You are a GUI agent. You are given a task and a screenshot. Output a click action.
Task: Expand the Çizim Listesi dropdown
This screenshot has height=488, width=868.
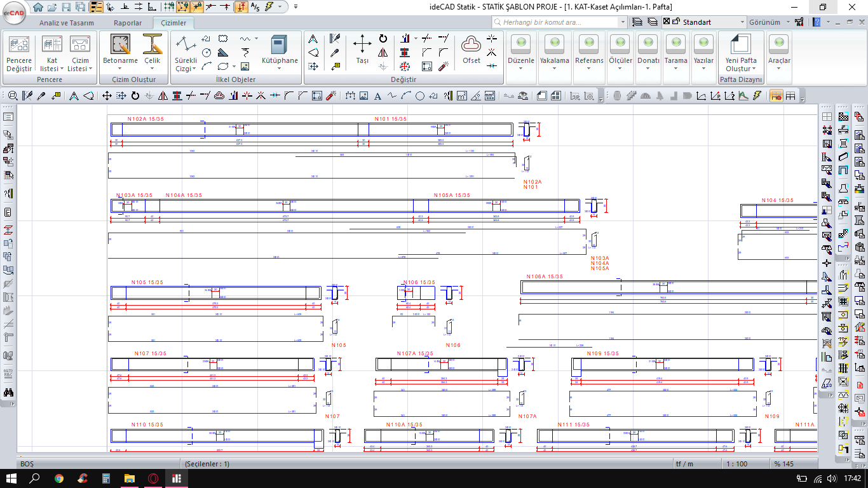click(80, 54)
